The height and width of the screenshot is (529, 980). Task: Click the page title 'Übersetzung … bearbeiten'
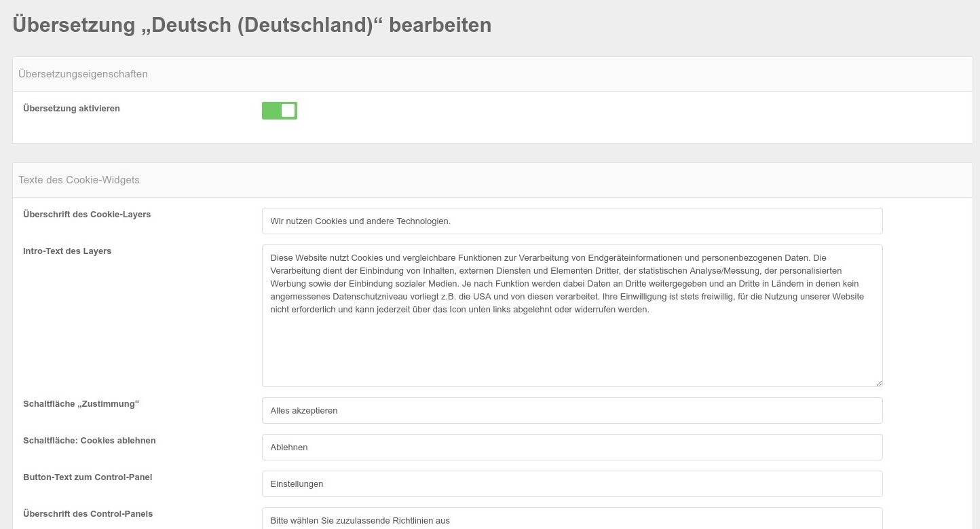click(x=252, y=25)
